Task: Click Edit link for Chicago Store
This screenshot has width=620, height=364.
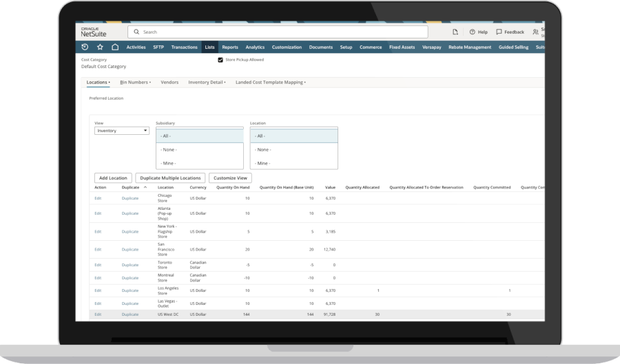Action: coord(98,198)
